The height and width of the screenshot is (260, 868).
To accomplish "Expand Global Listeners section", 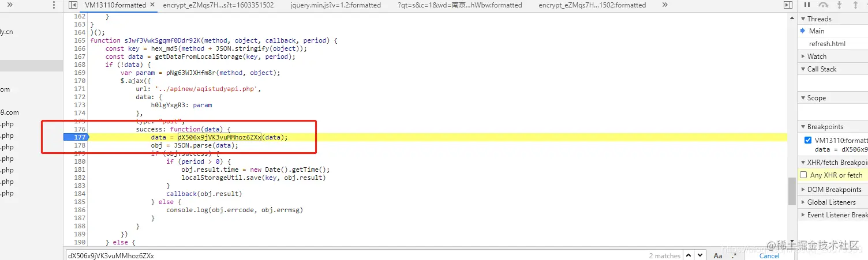I will (833, 202).
